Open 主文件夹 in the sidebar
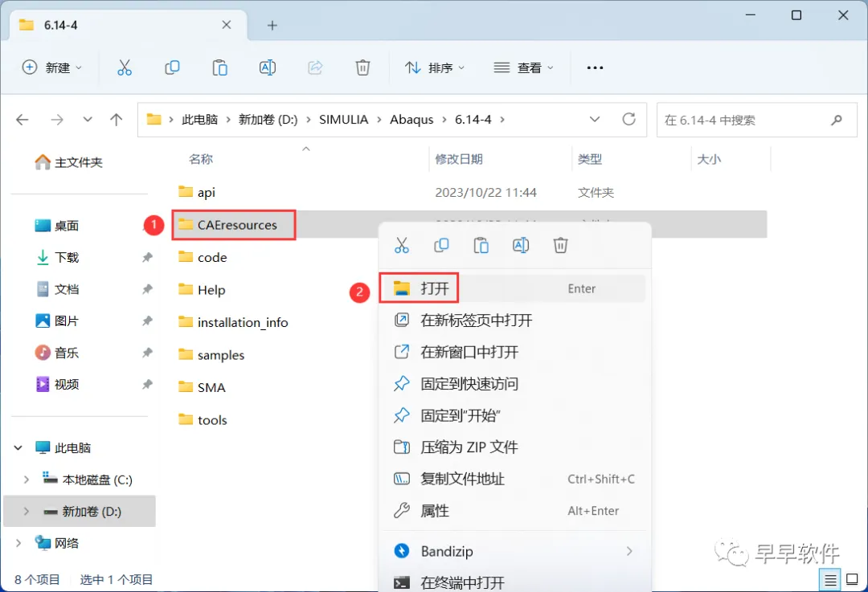The height and width of the screenshot is (592, 868). tap(68, 162)
